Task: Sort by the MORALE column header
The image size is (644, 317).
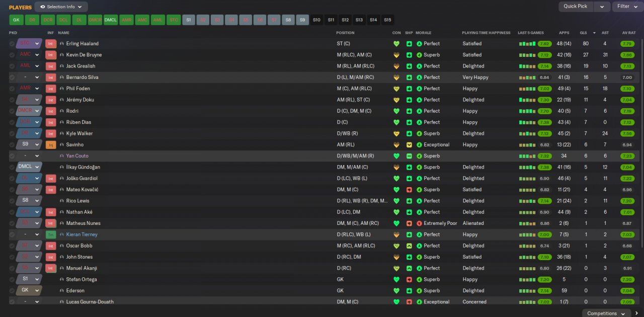Action: pos(424,33)
